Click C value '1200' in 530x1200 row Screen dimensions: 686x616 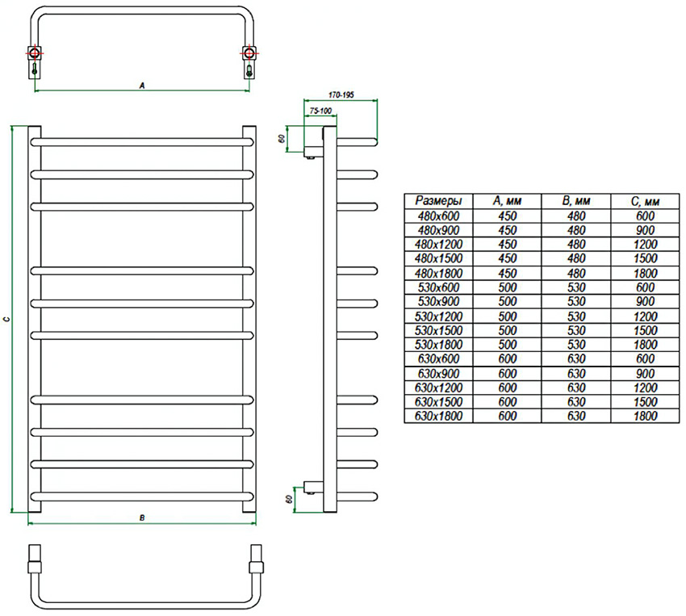pos(646,316)
